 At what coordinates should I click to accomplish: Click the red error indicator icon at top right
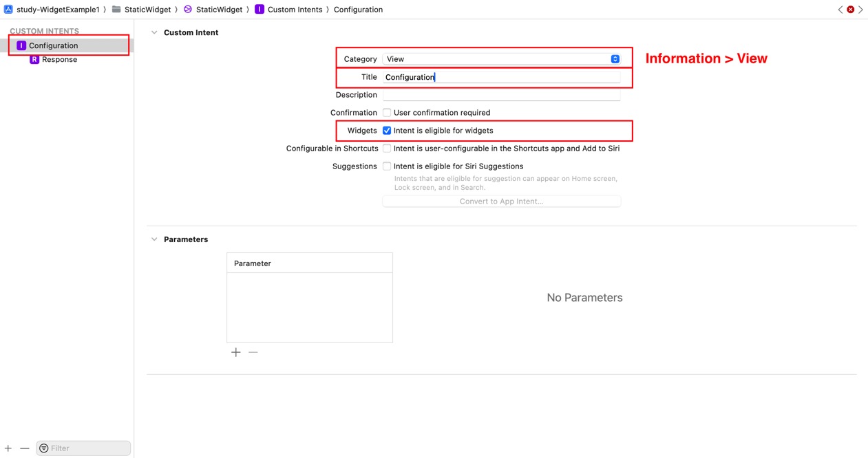pos(850,10)
